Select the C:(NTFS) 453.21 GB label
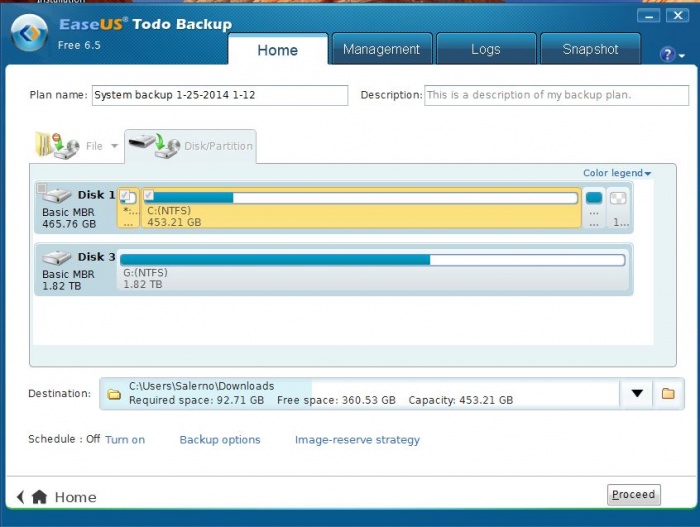 pos(174,217)
